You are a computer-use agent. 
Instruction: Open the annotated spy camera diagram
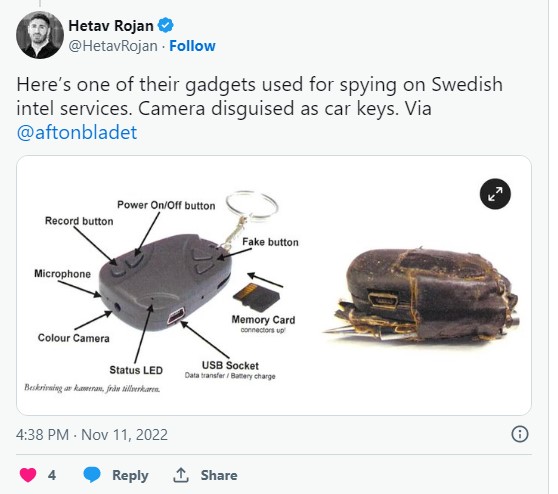click(x=164, y=290)
